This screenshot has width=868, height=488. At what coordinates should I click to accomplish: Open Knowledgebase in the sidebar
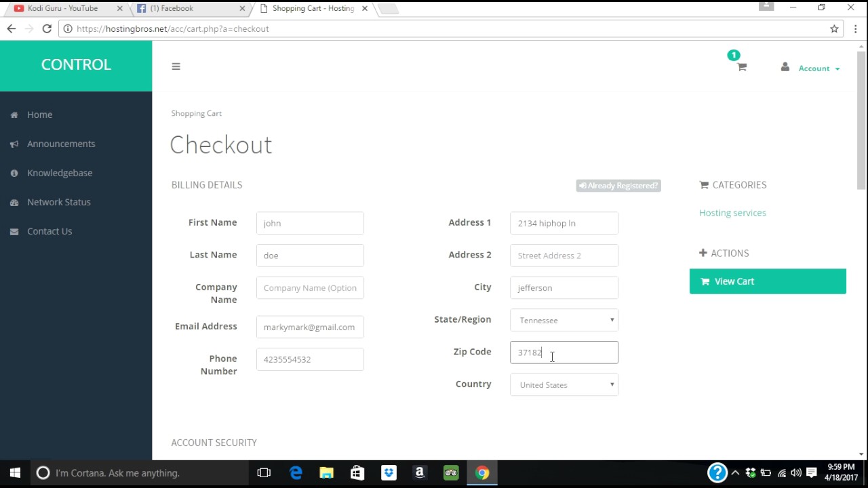(x=60, y=173)
